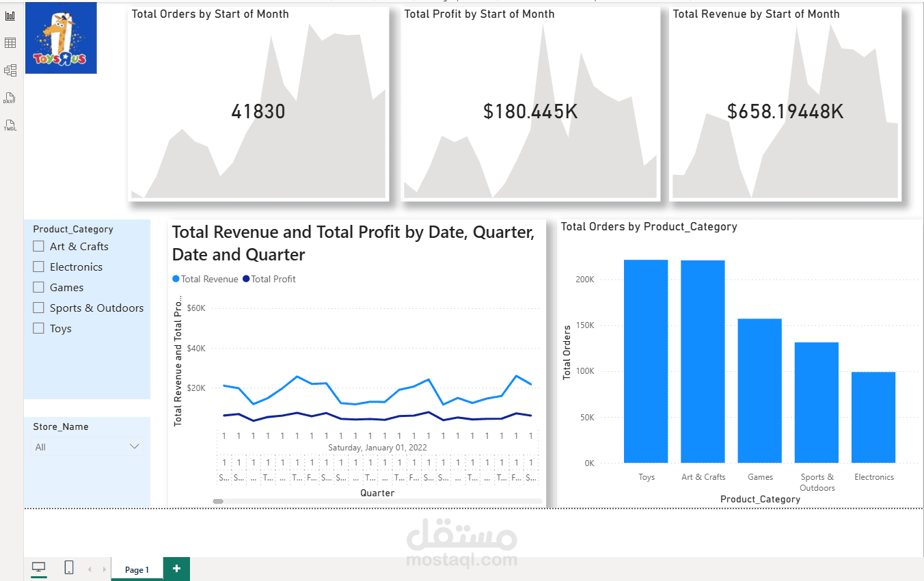
Task: Click the Product_Category x-axis title
Action: pyautogui.click(x=760, y=500)
